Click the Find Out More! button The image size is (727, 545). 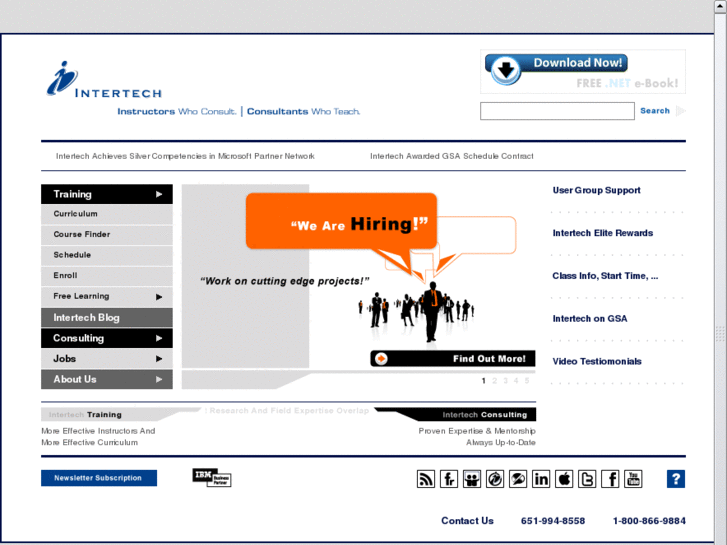pyautogui.click(x=453, y=359)
